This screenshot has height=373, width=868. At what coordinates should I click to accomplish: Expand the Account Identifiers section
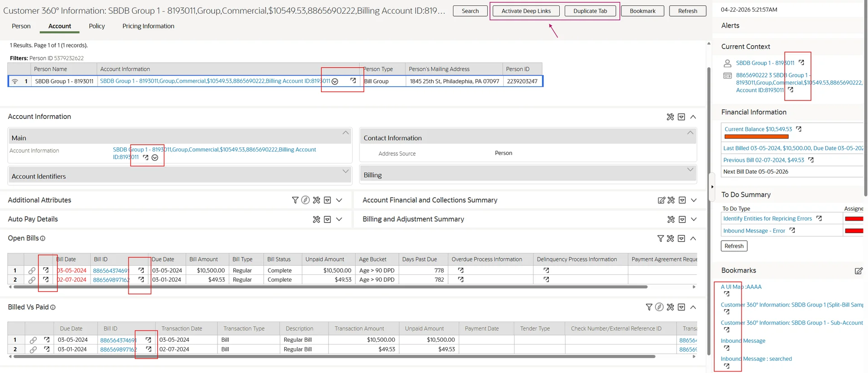point(345,171)
